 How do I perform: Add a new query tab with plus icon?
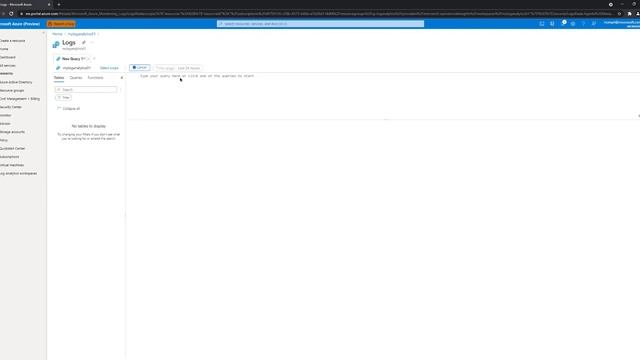click(x=94, y=59)
